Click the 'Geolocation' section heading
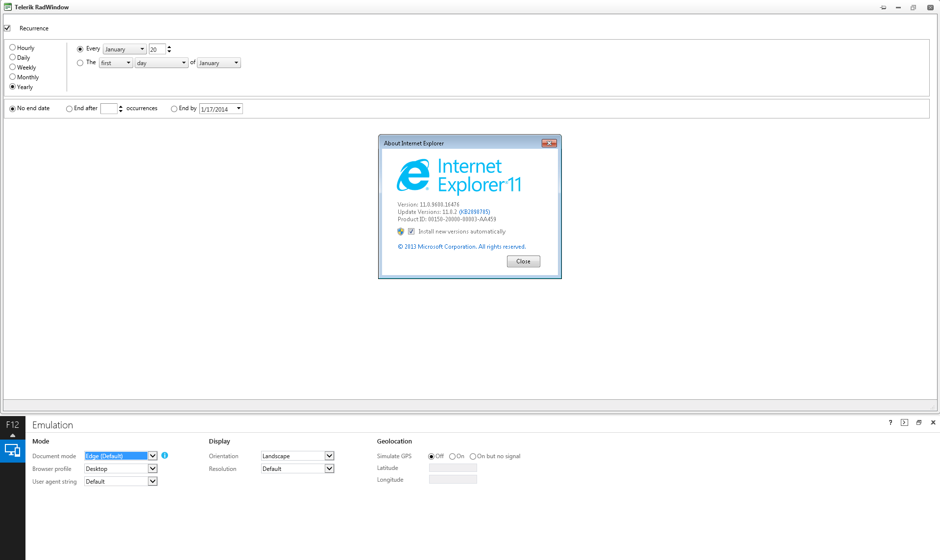Image resolution: width=940 pixels, height=560 pixels. (x=394, y=442)
